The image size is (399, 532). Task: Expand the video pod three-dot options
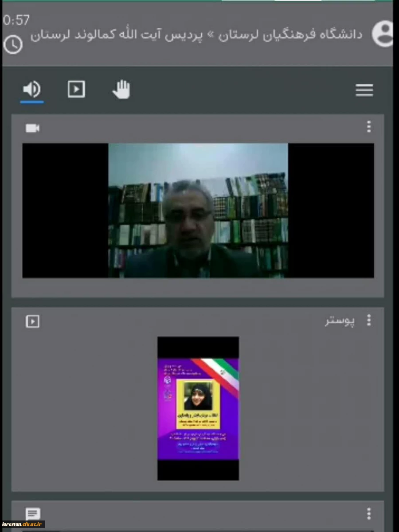[x=368, y=128]
